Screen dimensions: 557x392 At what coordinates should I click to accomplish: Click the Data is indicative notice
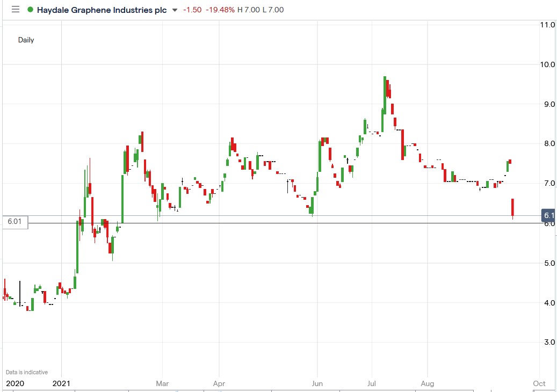(27, 372)
